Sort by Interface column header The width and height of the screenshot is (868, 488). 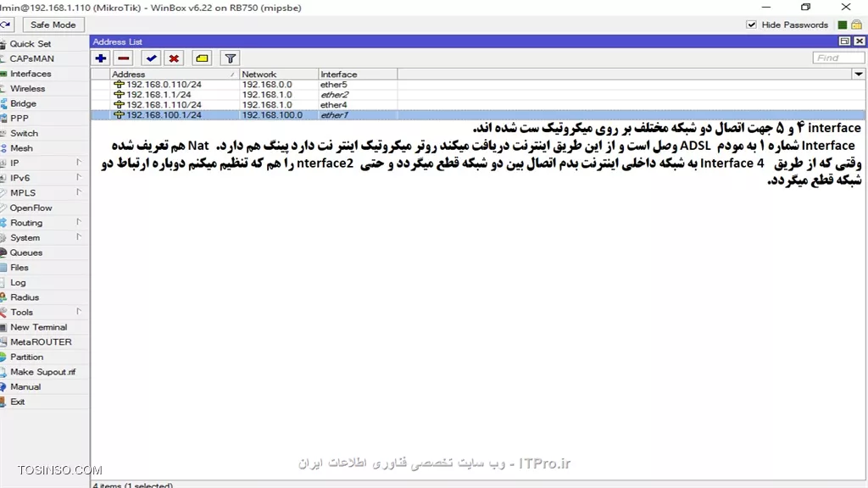click(x=358, y=75)
